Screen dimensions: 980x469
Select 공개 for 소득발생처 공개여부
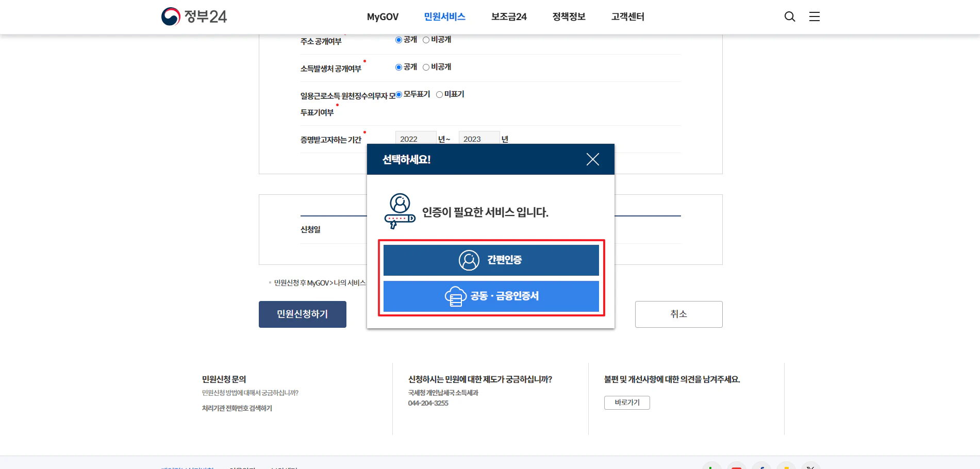(x=398, y=67)
